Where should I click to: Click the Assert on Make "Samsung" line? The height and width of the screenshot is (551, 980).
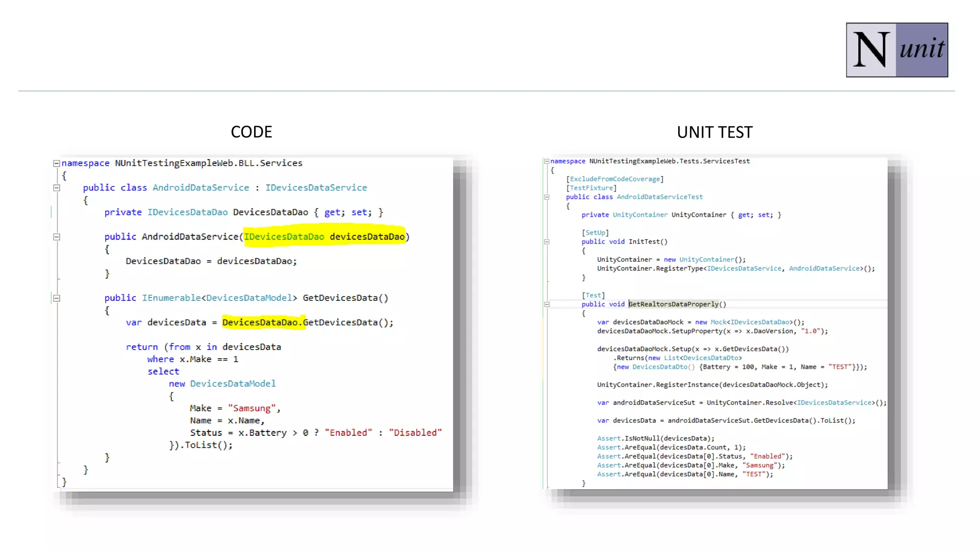pos(690,465)
